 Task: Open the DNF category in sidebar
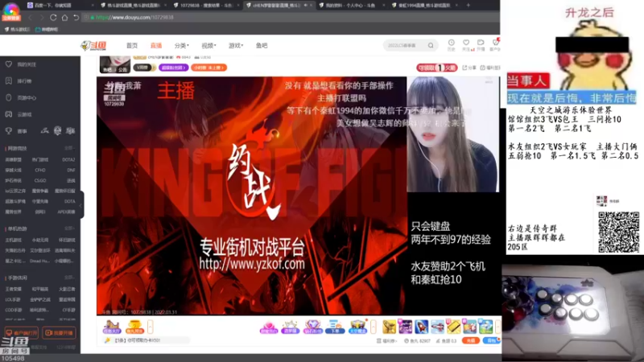pyautogui.click(x=71, y=170)
